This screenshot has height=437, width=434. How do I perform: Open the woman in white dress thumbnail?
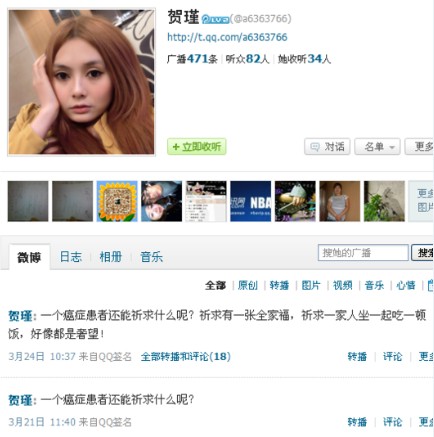340,201
